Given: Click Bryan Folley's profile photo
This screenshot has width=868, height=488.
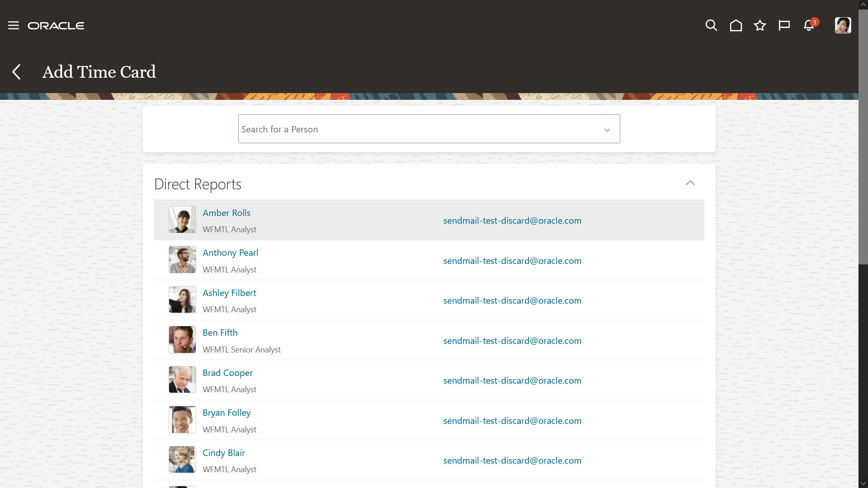Looking at the screenshot, I should (182, 420).
